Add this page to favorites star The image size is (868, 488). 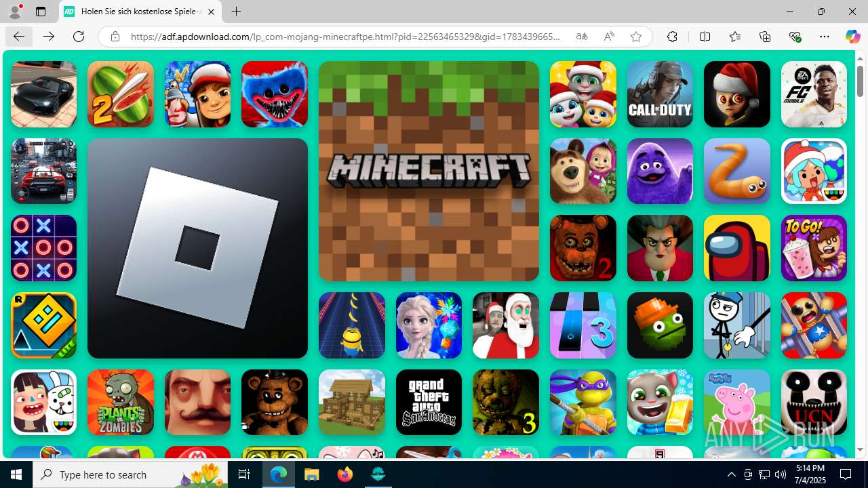[x=635, y=37]
